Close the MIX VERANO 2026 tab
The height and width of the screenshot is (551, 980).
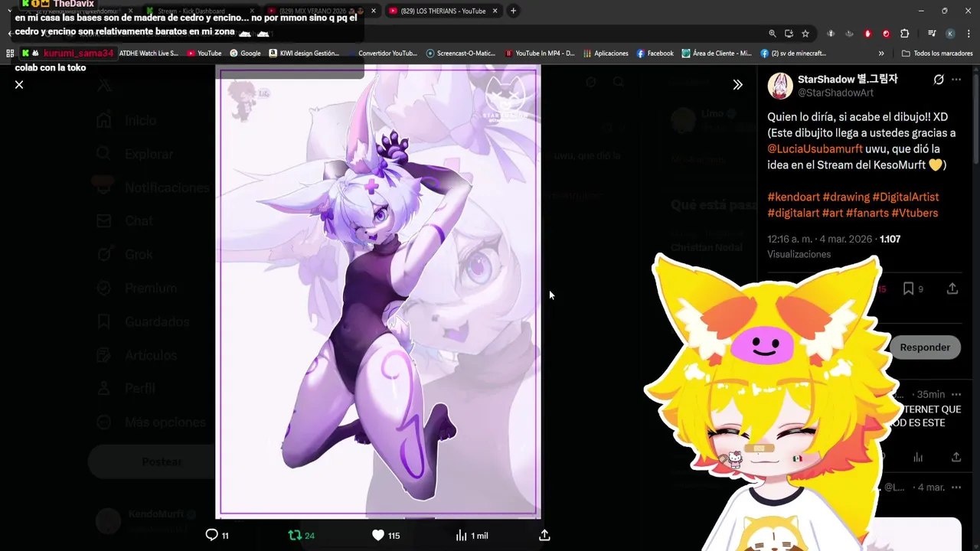(374, 11)
